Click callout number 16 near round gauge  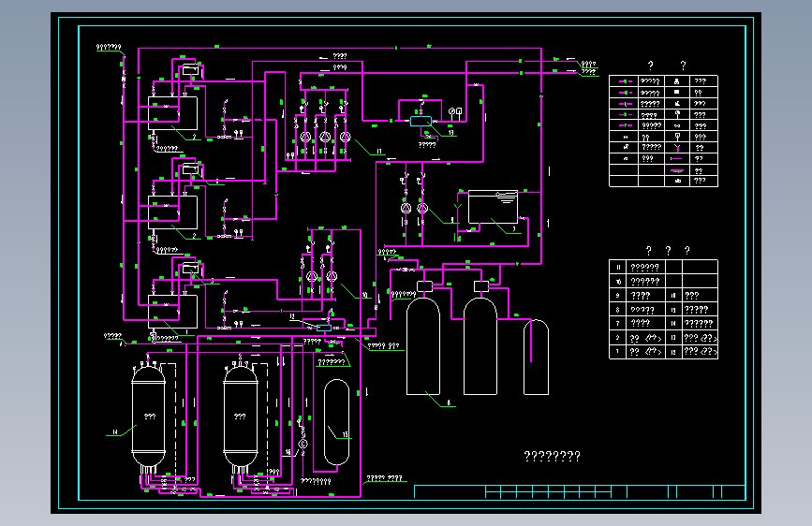(x=288, y=452)
